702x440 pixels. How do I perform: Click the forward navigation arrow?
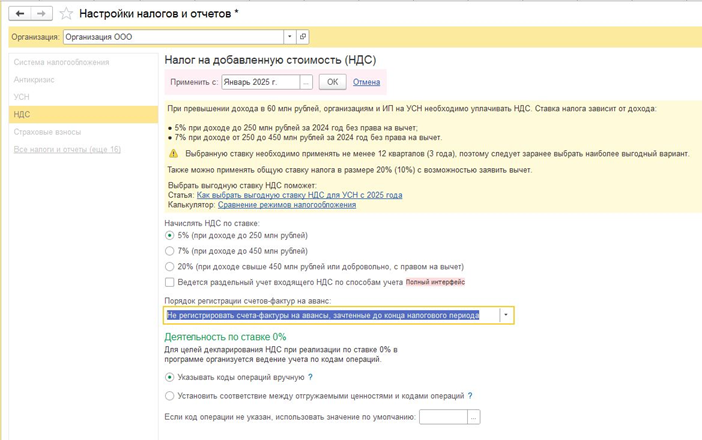coord(41,13)
